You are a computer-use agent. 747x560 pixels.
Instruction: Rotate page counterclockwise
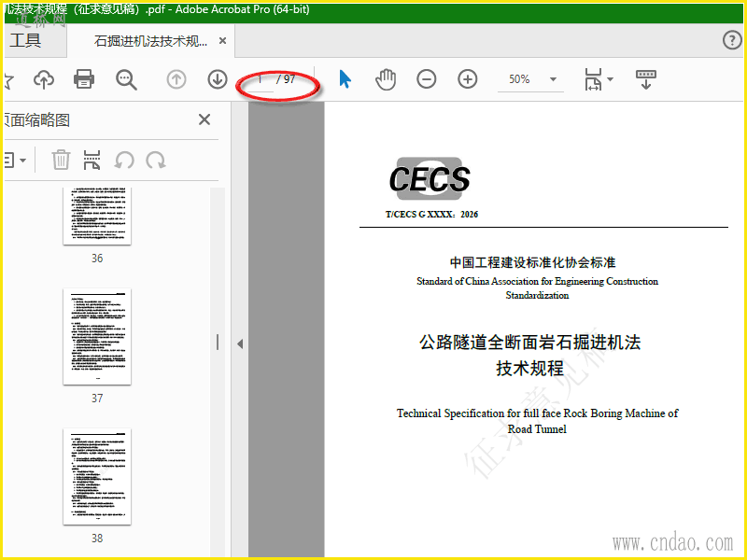(x=124, y=160)
